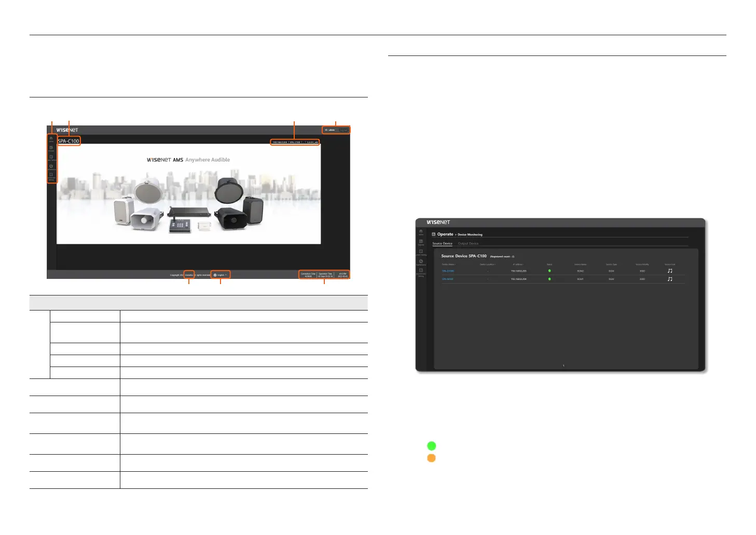The height and width of the screenshot is (535, 756).
Task: Click the BGM1 source name cell
Action: pos(581,279)
